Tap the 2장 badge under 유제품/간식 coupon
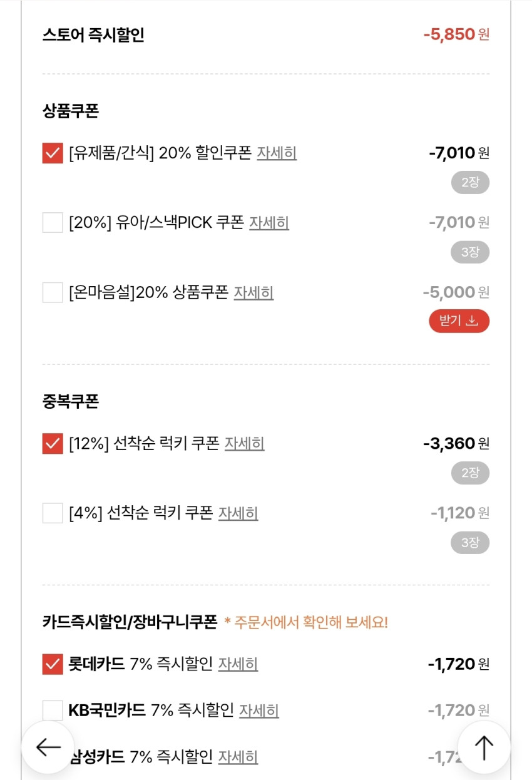Image resolution: width=532 pixels, height=780 pixels. point(470,183)
